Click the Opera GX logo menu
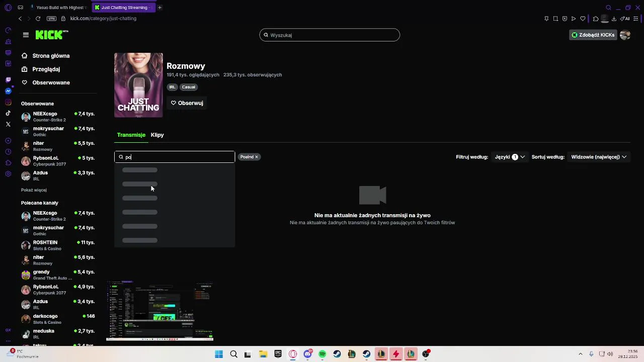Screen dimensions: 644x362 8,8
